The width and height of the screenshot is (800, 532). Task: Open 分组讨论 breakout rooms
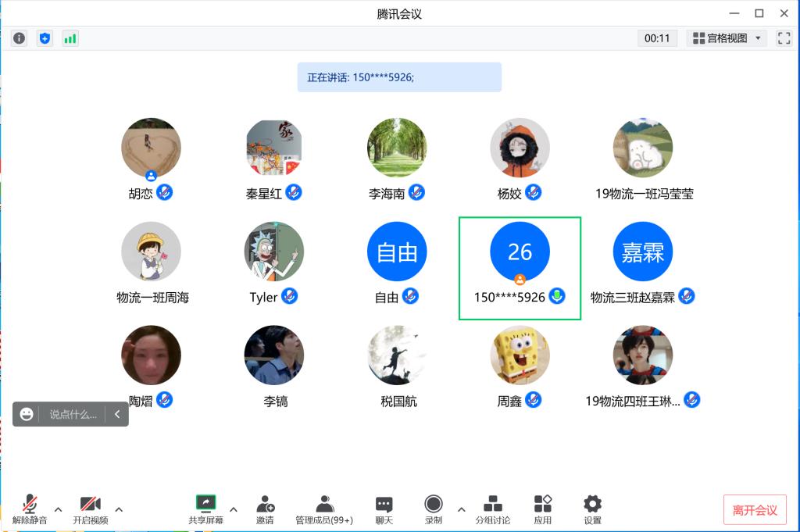tap(493, 508)
